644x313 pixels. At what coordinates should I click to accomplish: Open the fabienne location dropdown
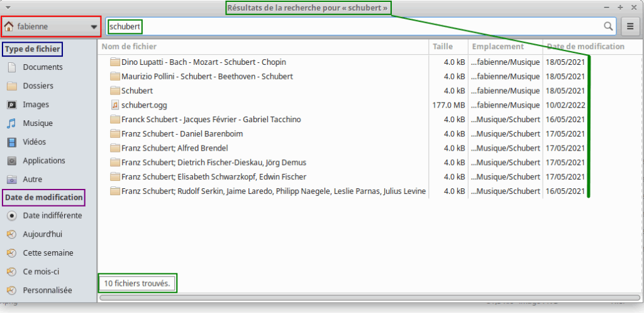(x=51, y=26)
